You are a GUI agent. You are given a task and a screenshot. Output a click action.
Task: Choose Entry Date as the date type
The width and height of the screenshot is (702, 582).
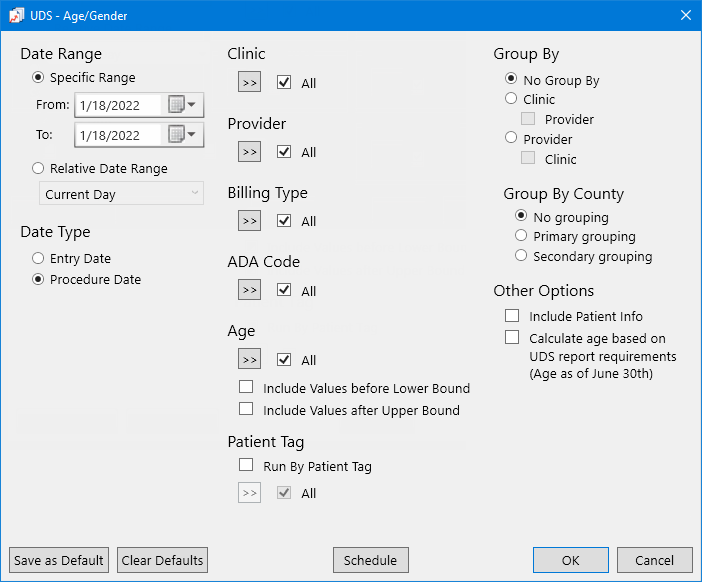click(39, 259)
